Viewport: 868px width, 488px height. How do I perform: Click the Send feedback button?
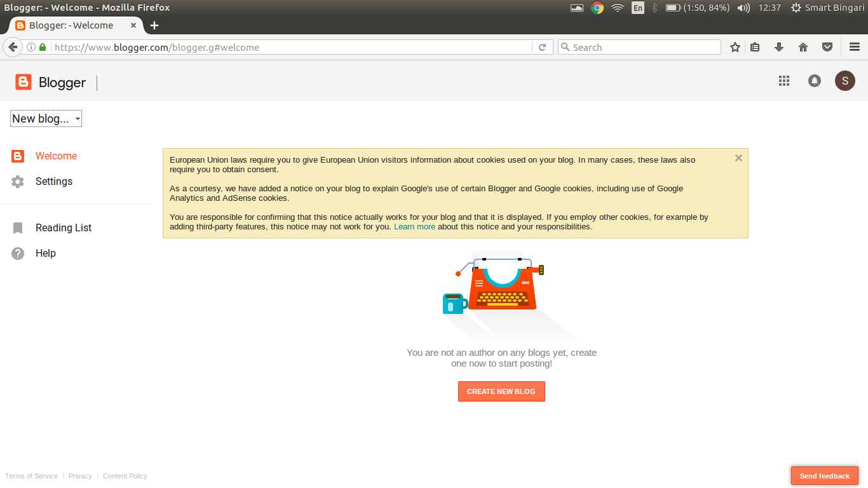(x=825, y=476)
